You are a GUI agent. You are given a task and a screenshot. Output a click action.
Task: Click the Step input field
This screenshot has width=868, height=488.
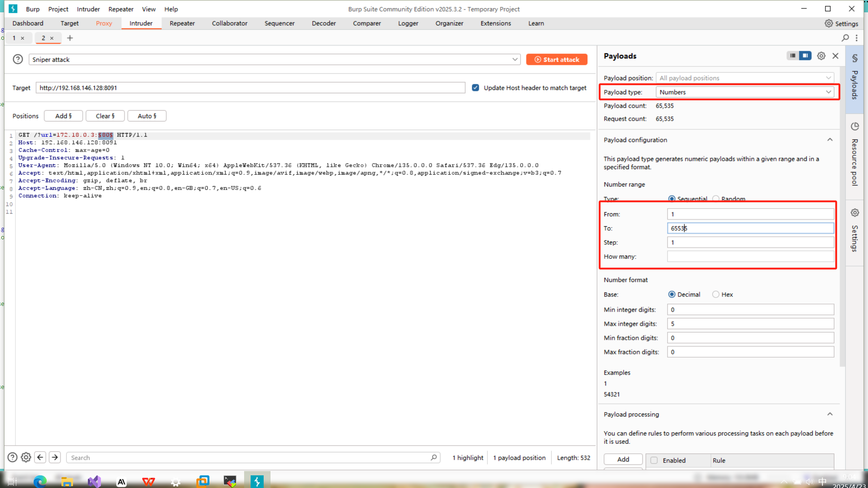pos(750,242)
